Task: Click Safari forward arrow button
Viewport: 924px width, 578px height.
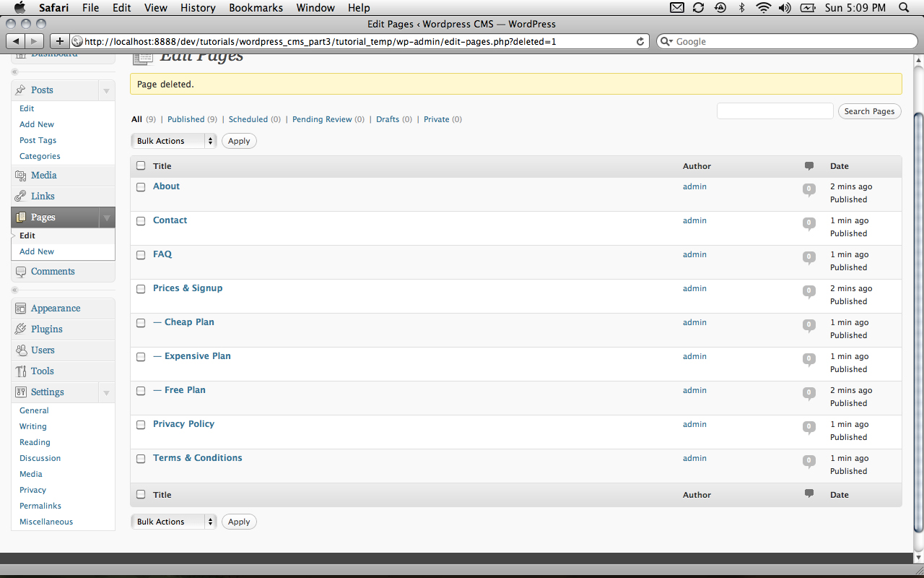Action: coord(35,41)
